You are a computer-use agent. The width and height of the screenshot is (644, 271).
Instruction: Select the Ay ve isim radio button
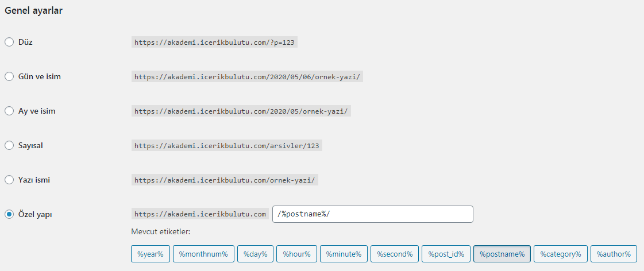pyautogui.click(x=9, y=111)
